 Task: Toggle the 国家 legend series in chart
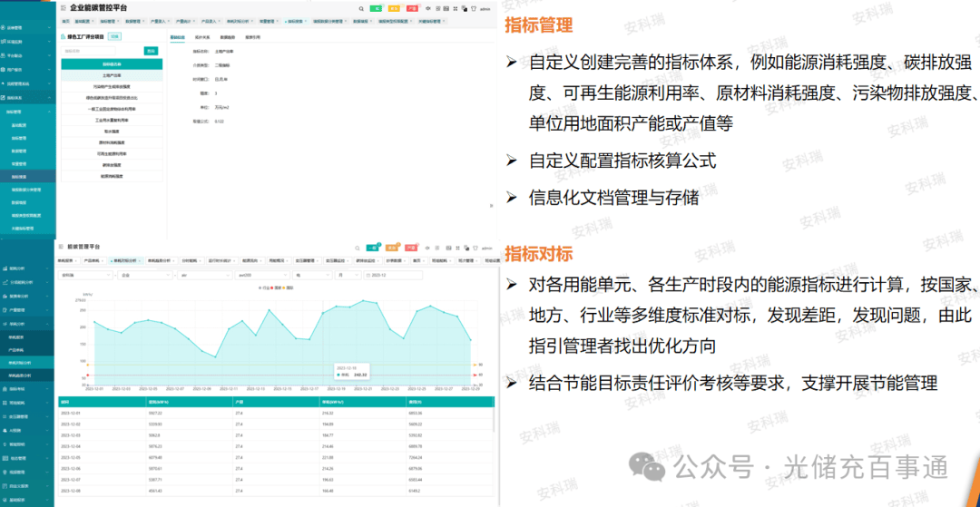[276, 288]
